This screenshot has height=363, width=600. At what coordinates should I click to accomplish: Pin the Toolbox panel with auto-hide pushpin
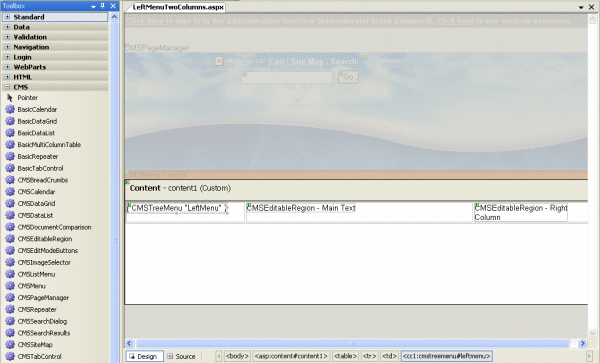coord(103,6)
